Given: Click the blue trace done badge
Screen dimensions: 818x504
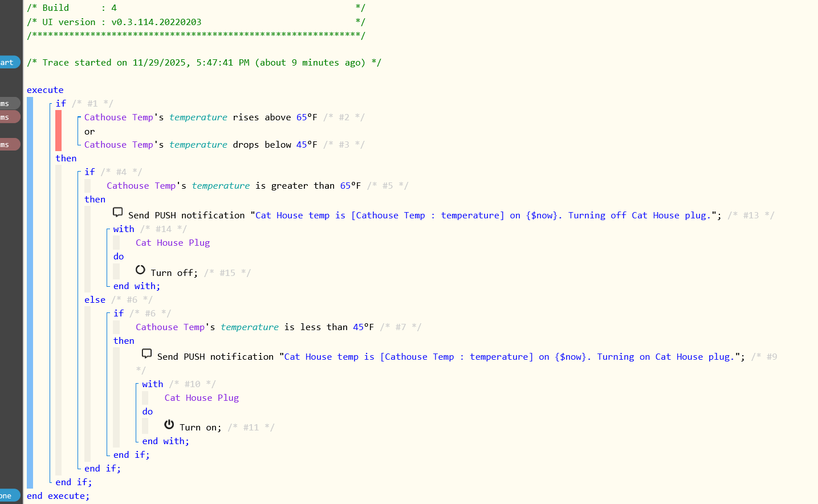Looking at the screenshot, I should tap(9, 495).
